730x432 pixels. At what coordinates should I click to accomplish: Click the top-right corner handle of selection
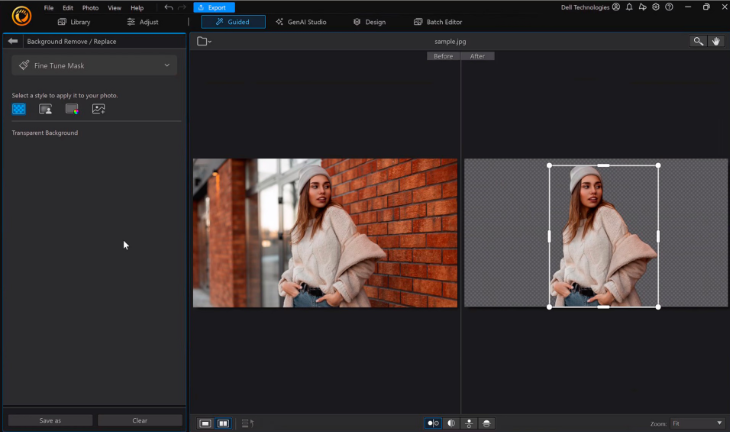(x=658, y=166)
